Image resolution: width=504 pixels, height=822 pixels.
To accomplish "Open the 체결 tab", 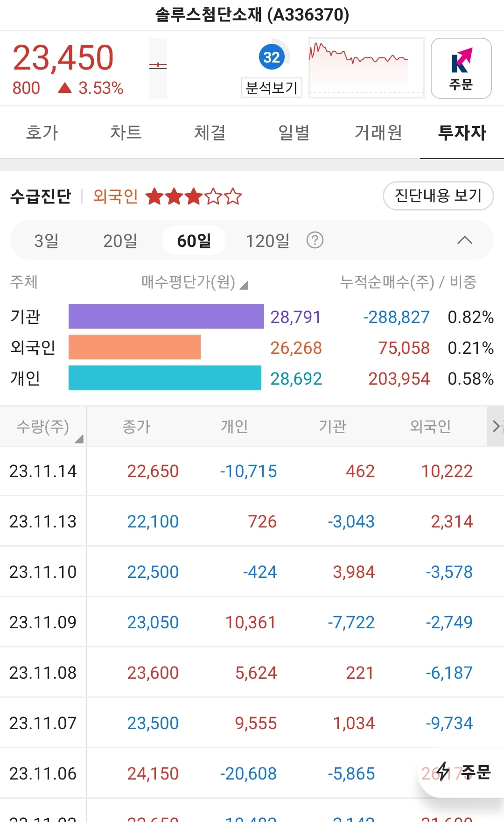I will pos(210,133).
